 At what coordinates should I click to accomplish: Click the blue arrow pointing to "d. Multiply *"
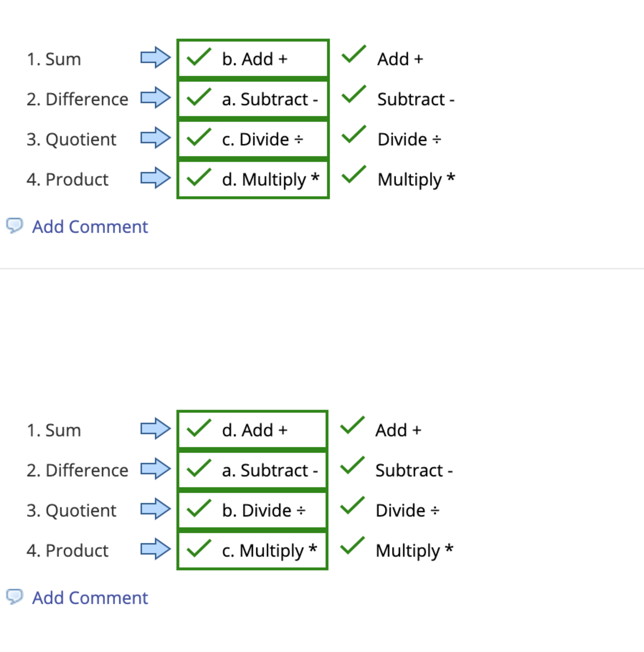[x=155, y=178]
